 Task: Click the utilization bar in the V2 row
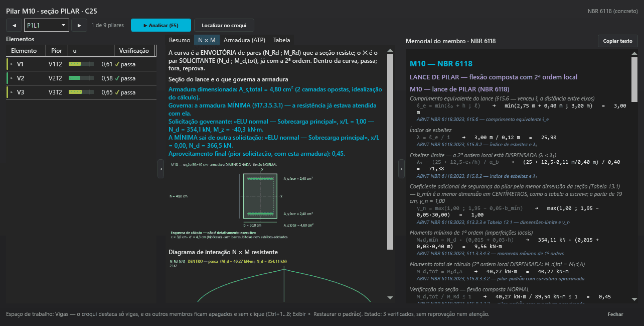81,78
